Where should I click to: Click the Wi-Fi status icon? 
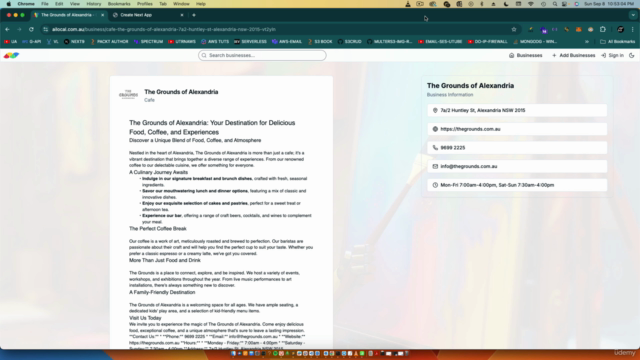click(x=531, y=4)
